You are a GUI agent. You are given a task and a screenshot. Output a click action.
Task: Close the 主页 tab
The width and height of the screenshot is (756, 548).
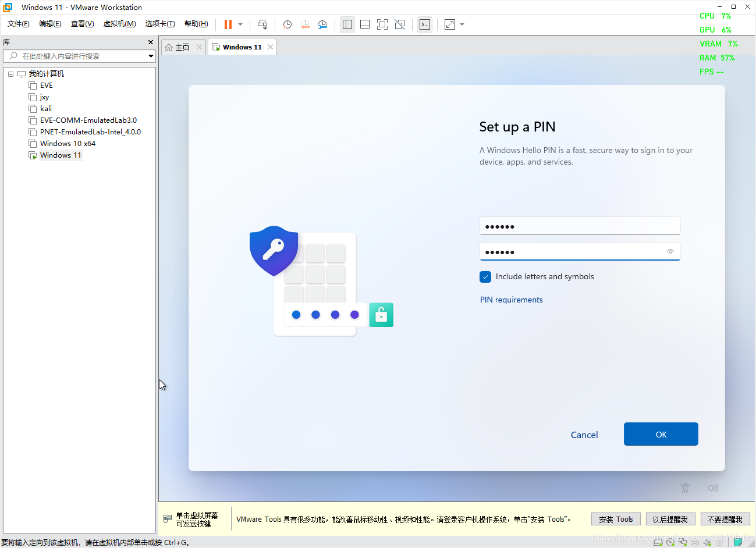[x=199, y=47]
